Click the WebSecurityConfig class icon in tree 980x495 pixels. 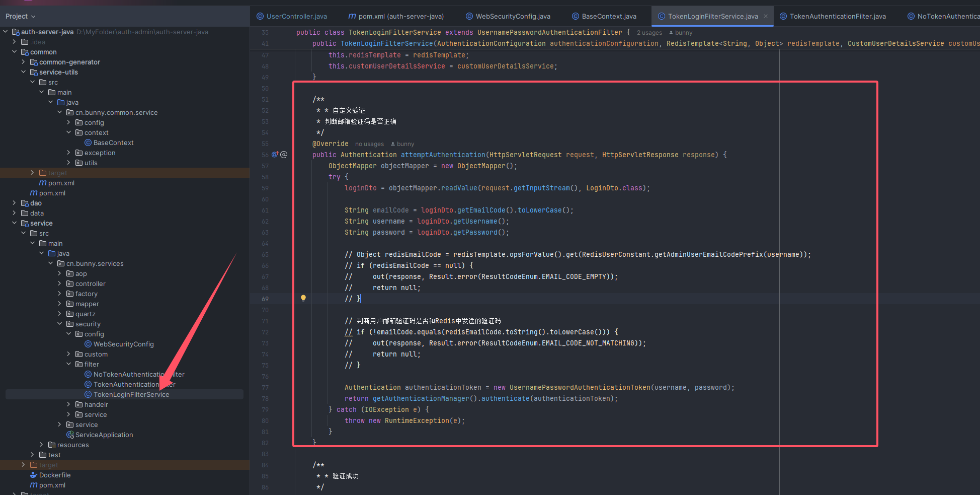click(88, 344)
